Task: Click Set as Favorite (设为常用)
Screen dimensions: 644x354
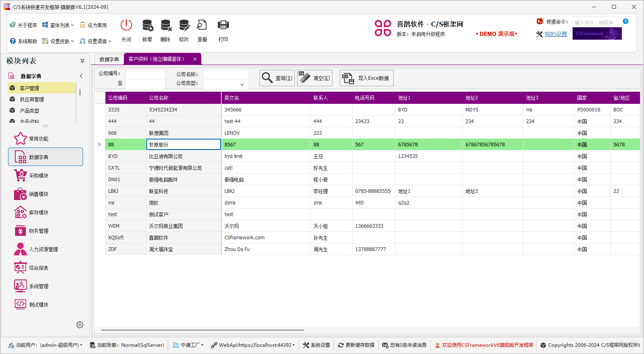Action: tap(93, 25)
